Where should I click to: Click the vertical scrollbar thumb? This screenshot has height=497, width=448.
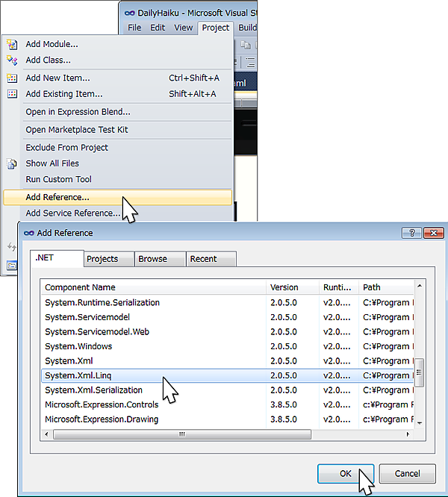419,372
